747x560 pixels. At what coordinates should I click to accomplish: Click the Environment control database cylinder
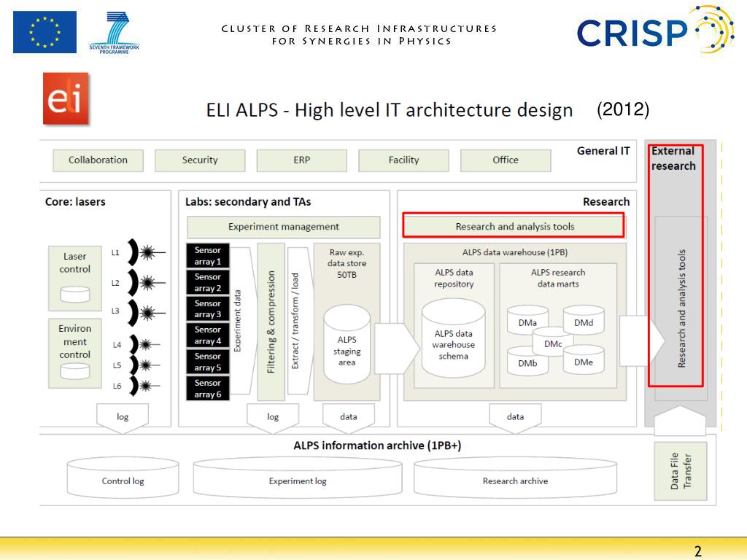point(75,371)
